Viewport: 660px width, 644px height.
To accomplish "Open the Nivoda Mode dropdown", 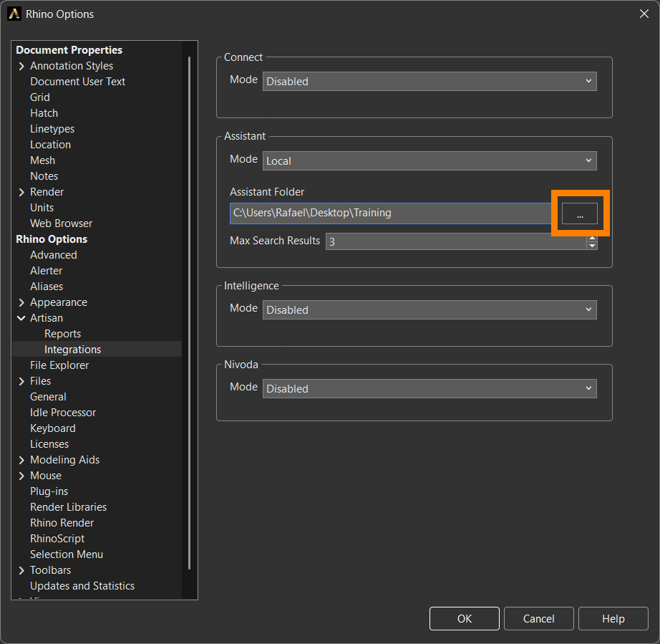I will 429,388.
